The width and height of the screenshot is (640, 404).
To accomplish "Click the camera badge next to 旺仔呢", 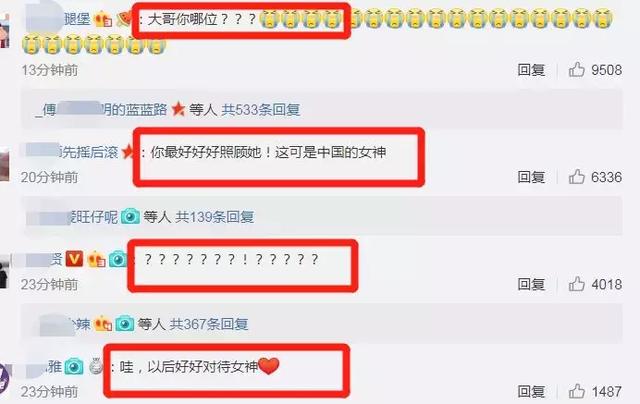I will click(x=130, y=216).
